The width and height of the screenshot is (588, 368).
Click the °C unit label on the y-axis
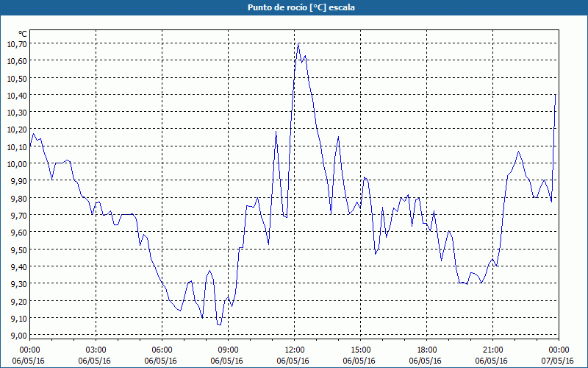point(23,34)
